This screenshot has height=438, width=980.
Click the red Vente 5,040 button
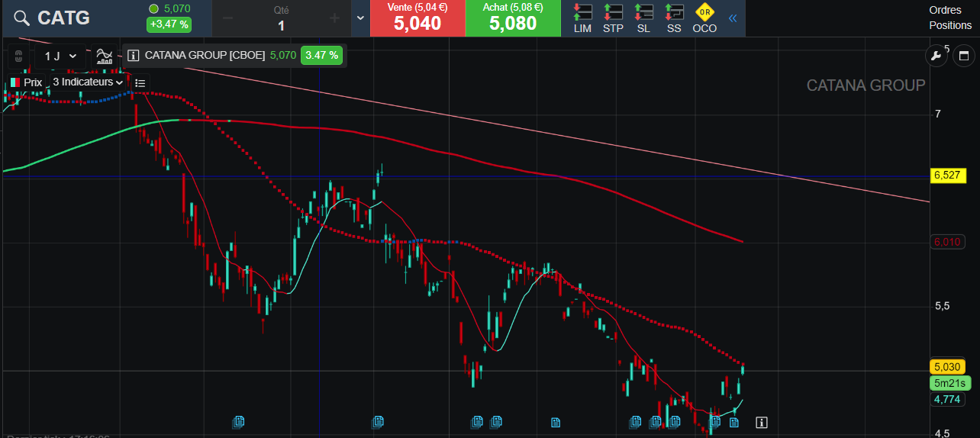(x=417, y=18)
